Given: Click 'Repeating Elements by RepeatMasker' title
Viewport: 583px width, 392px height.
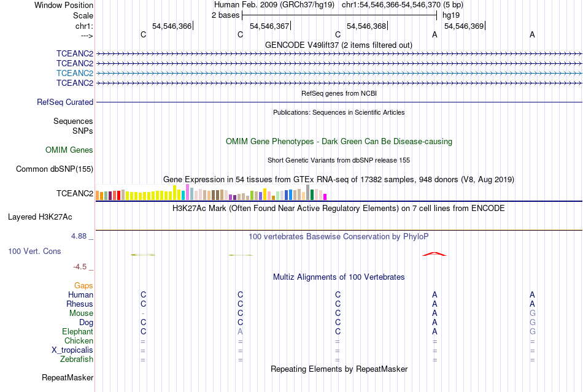Looking at the screenshot, I should [339, 369].
